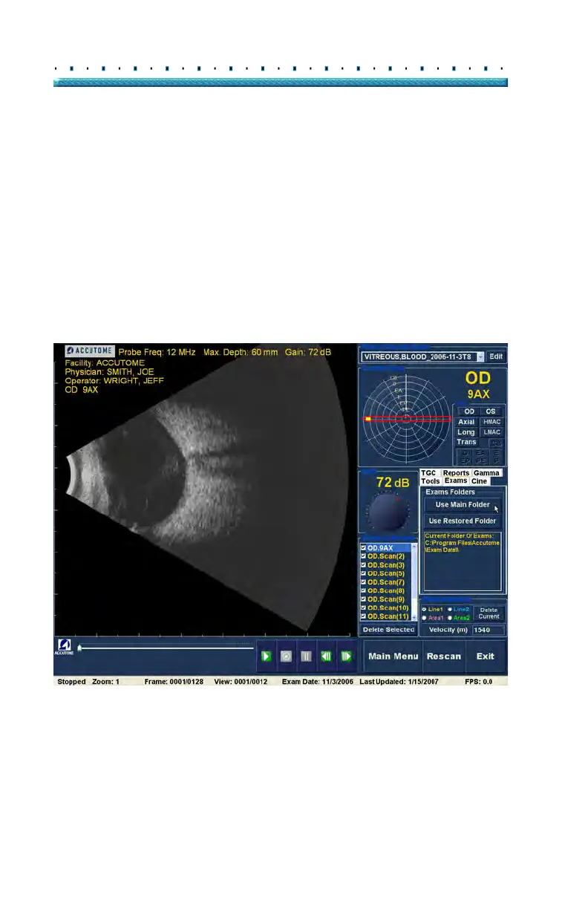588x909 pixels.
Task: Uncheck the OD.Scan(2) checkbox
Action: [363, 556]
